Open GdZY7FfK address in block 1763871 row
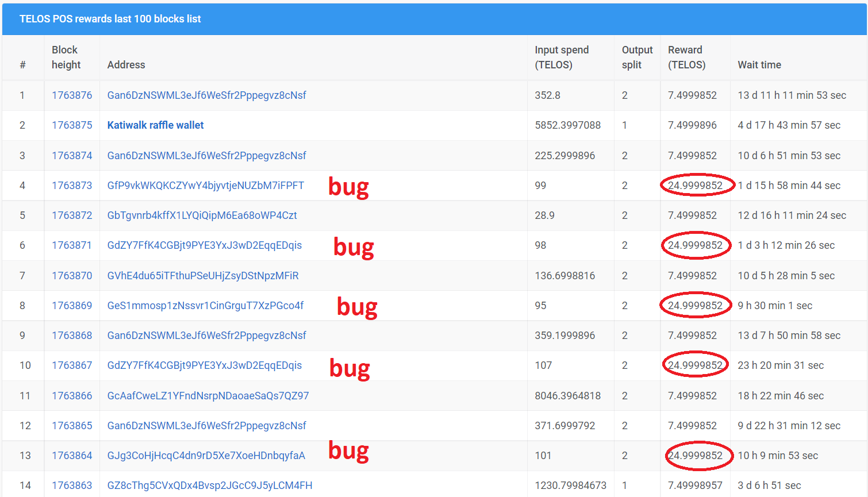868x497 pixels. click(205, 245)
